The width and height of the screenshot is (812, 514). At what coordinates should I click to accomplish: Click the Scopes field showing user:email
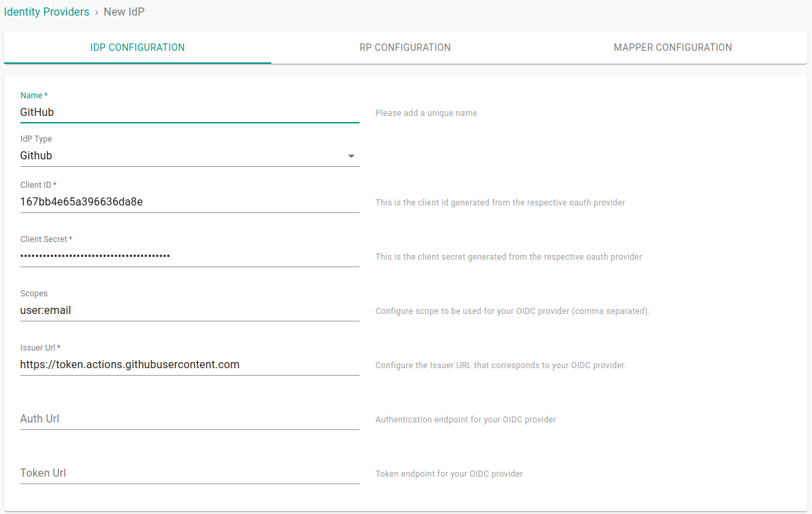click(189, 311)
